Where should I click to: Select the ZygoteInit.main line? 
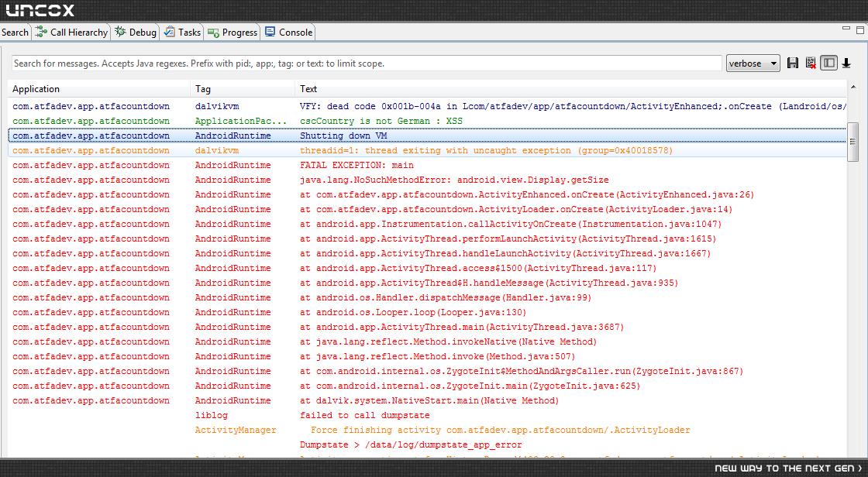[x=427, y=386]
